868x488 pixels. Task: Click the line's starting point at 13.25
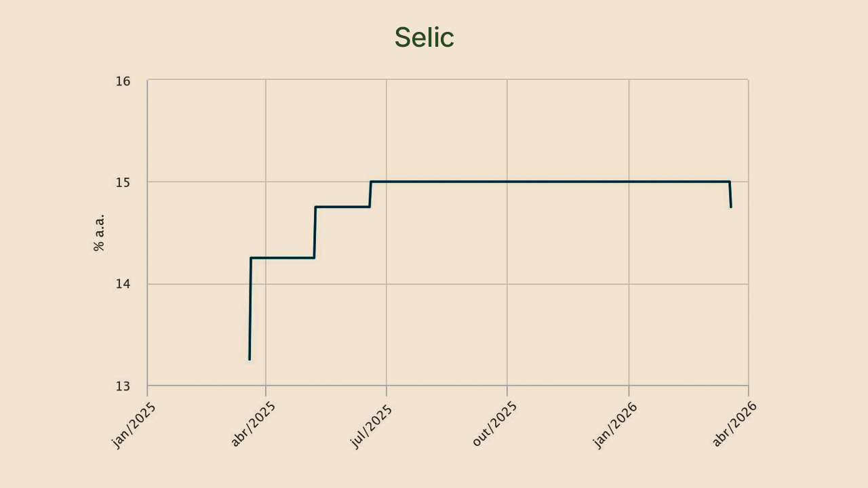pos(250,359)
